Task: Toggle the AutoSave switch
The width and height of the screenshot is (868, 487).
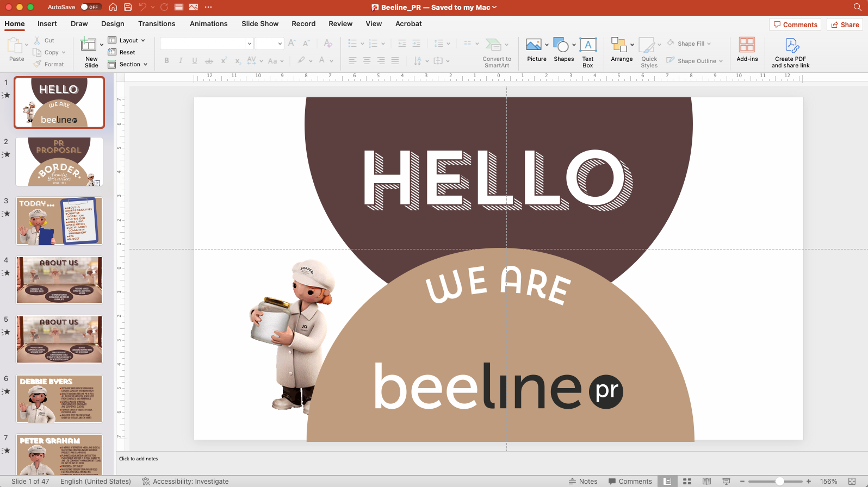Action: point(90,7)
